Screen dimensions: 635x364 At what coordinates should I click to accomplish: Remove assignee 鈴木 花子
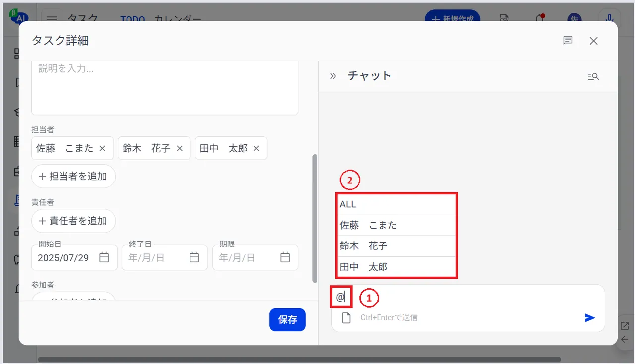(x=180, y=148)
